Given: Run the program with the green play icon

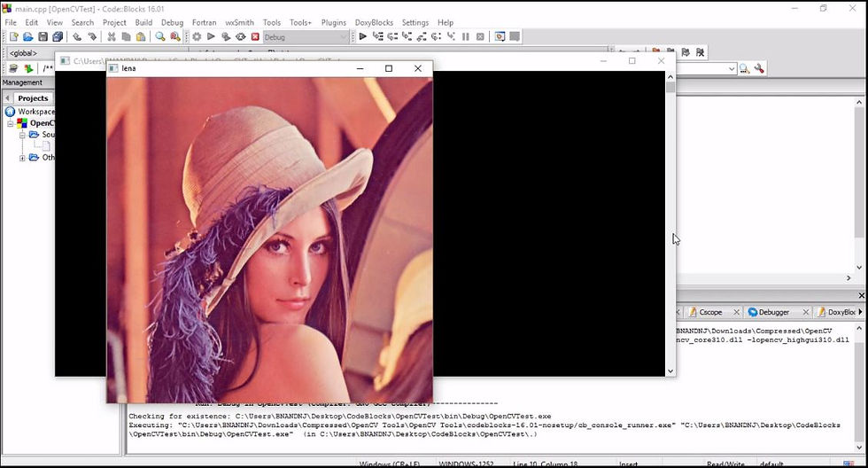Looking at the screenshot, I should [x=211, y=36].
